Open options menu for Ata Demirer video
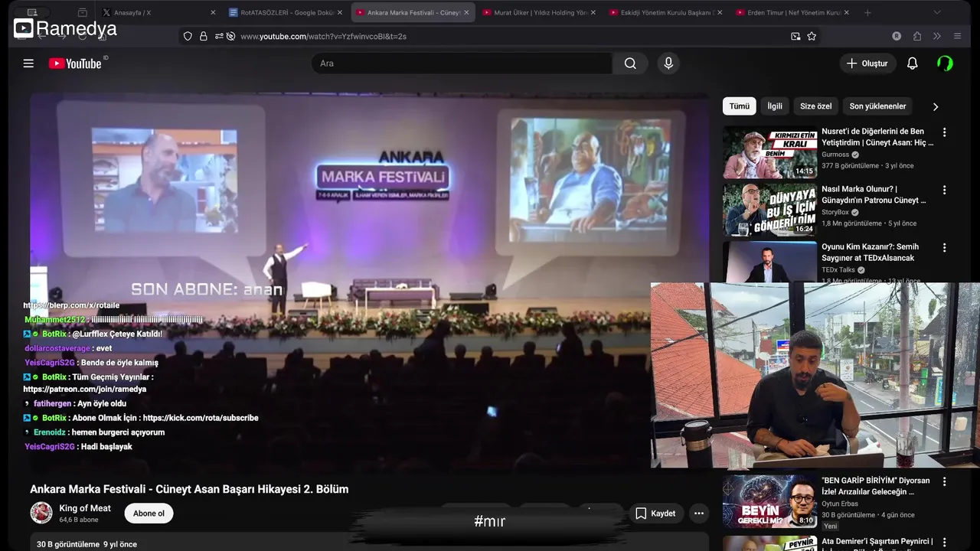 [x=944, y=542]
